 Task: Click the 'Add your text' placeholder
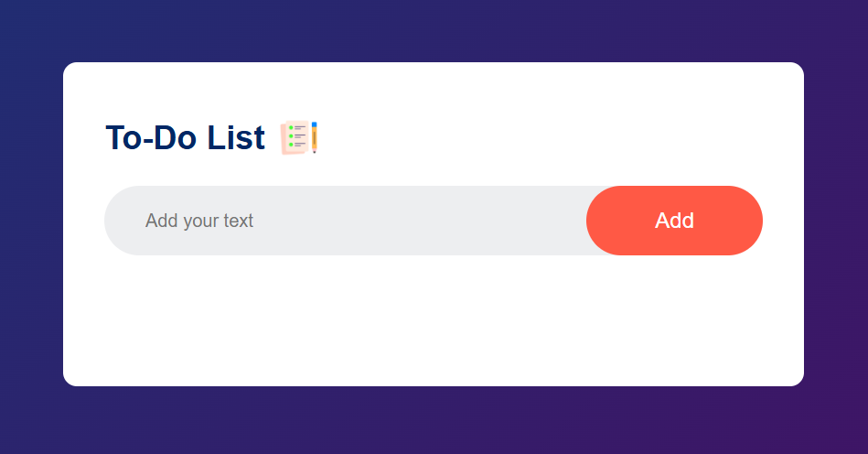pyautogui.click(x=199, y=221)
